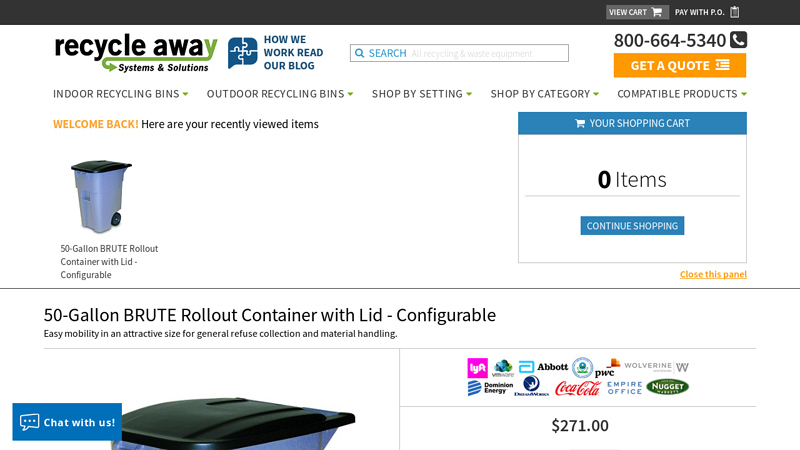This screenshot has width=800, height=450.
Task: Click the chat bubble icon in Chat with us
Action: [x=29, y=422]
